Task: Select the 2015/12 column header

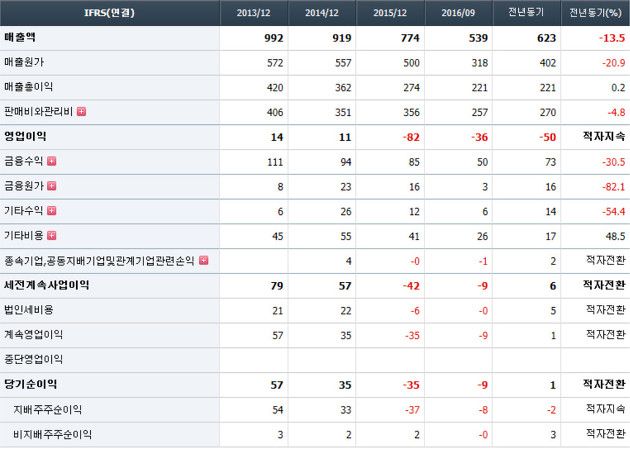Action: (390, 12)
